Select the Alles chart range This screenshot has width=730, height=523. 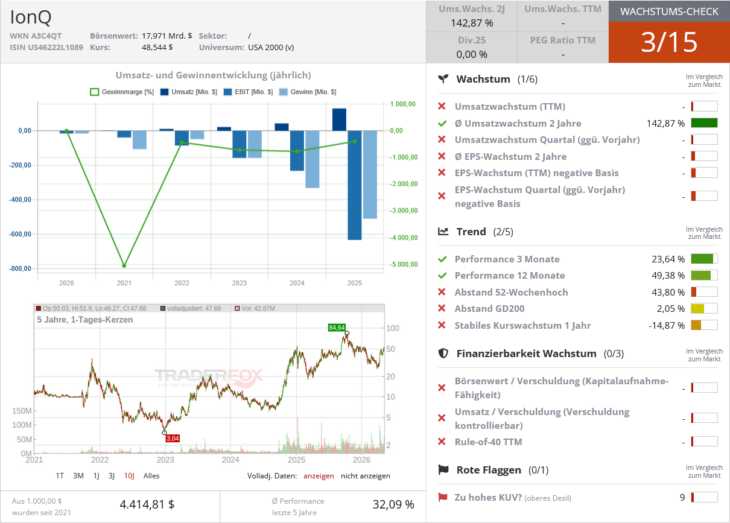pyautogui.click(x=151, y=475)
